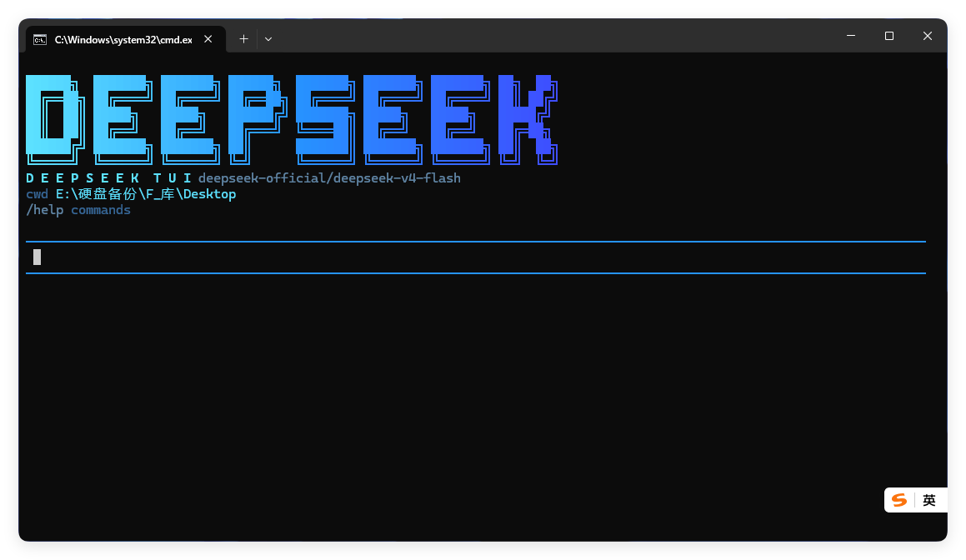Click the Sogou input method S icon

click(x=899, y=500)
